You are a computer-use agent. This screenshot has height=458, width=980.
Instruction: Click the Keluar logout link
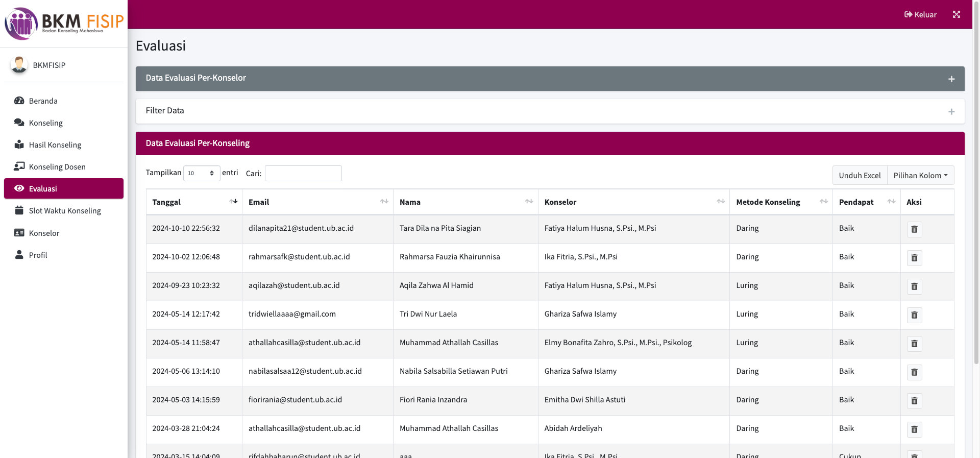click(x=920, y=14)
